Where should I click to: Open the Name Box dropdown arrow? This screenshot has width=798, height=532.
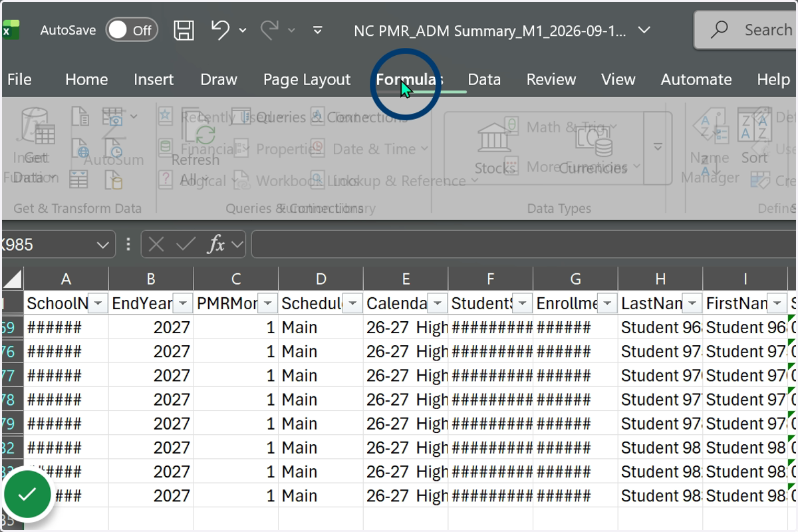[x=103, y=245]
